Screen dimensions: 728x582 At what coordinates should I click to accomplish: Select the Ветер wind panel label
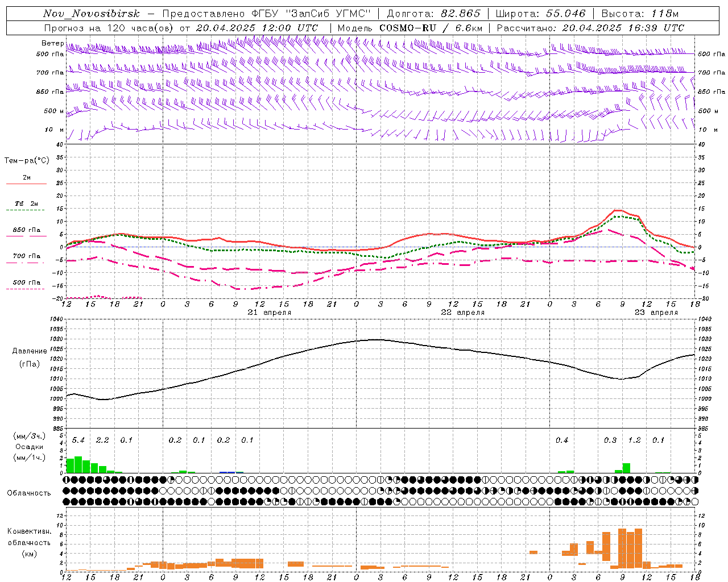(x=53, y=43)
